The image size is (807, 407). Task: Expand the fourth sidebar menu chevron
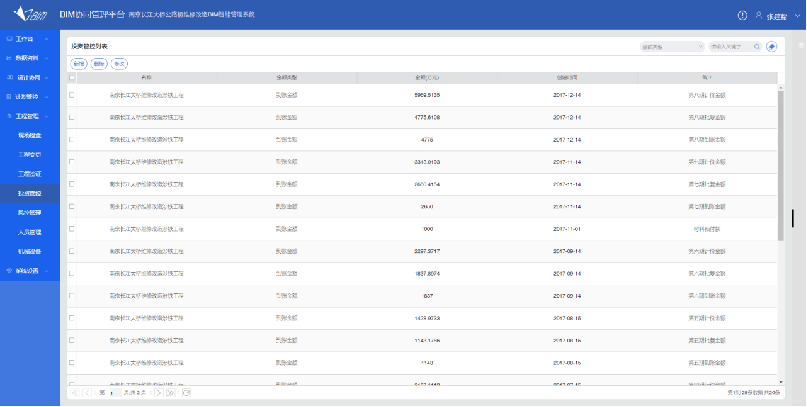point(46,97)
